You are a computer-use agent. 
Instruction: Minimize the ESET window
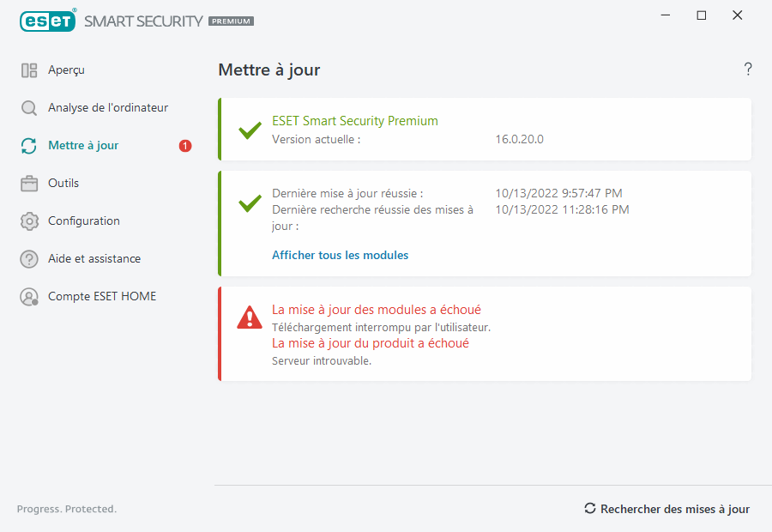click(666, 15)
